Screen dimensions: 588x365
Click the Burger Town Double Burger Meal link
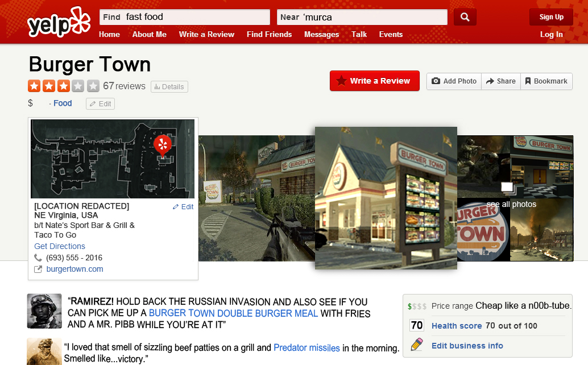pos(233,313)
